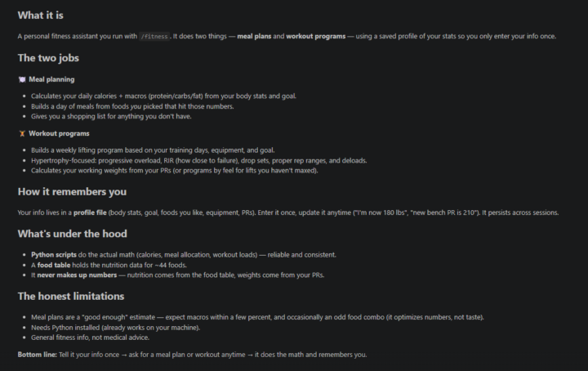The height and width of the screenshot is (371, 588).
Task: Click the Workout programs weightlifter icon
Action: (x=22, y=133)
